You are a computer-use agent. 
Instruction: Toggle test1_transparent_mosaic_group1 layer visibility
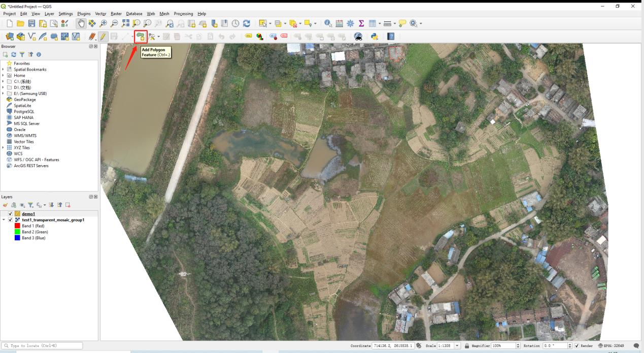click(x=10, y=220)
